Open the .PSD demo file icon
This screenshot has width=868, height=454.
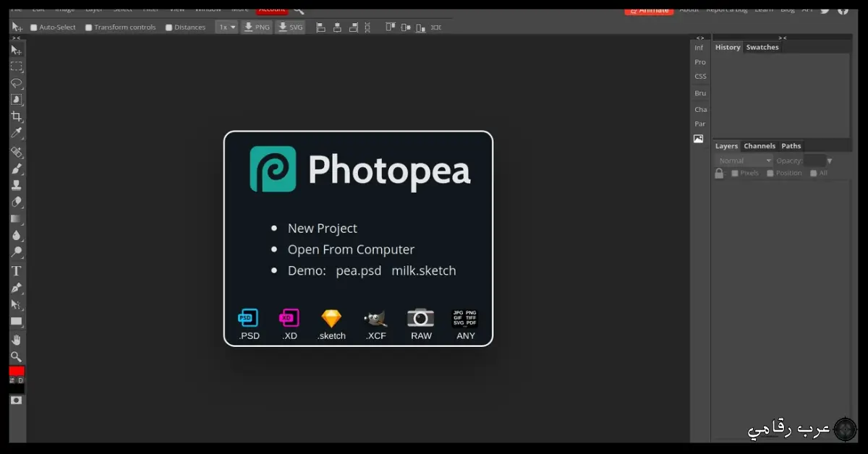click(x=248, y=318)
